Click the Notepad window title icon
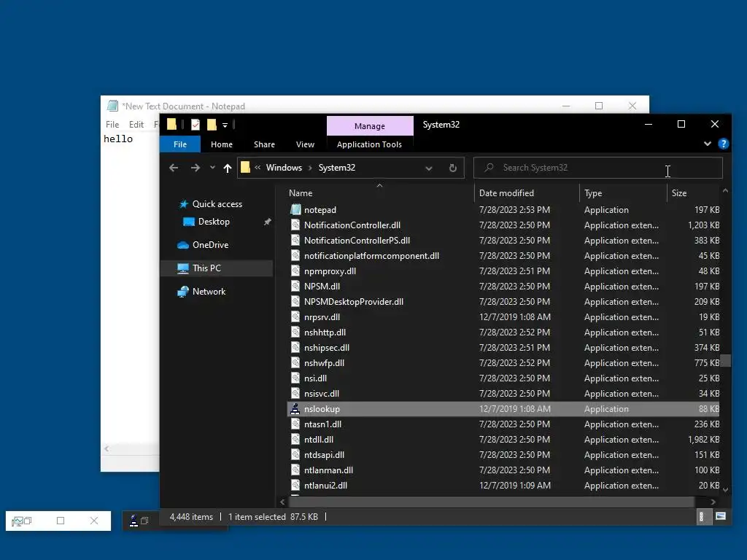This screenshot has height=560, width=747. [112, 106]
